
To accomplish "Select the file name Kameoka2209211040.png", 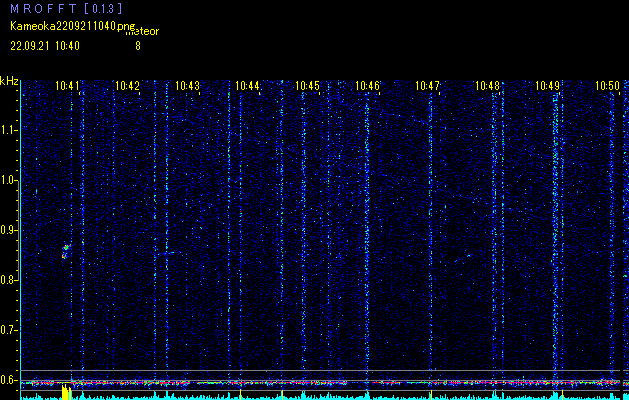I will 74,27.
